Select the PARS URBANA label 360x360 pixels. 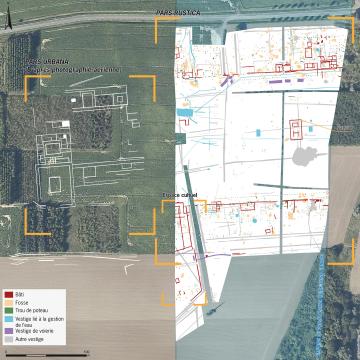(x=47, y=62)
